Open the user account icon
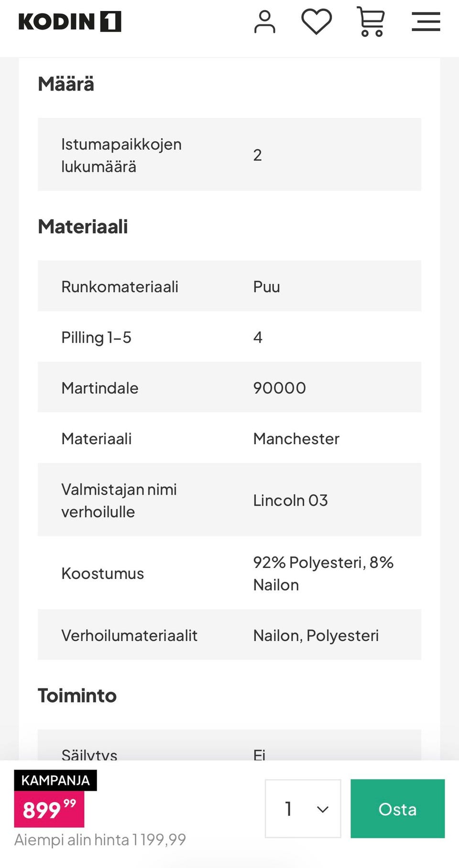This screenshot has width=459, height=868. (x=264, y=22)
